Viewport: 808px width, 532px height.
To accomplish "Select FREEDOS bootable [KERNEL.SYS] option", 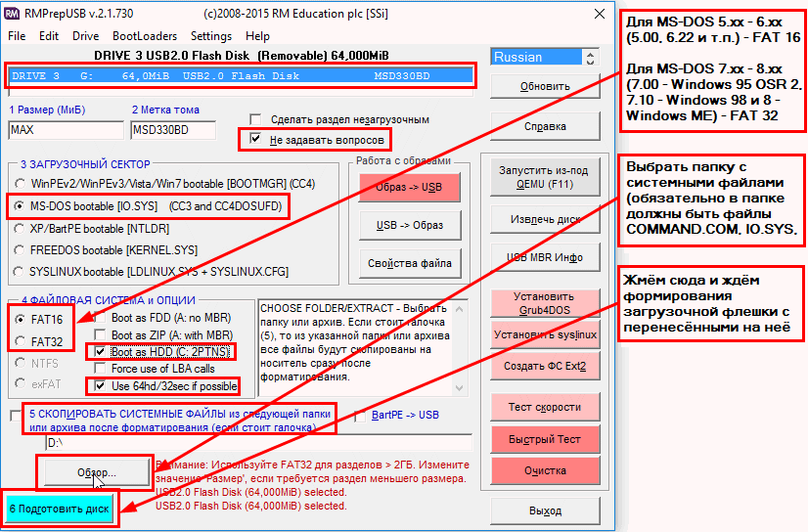I will point(20,250).
